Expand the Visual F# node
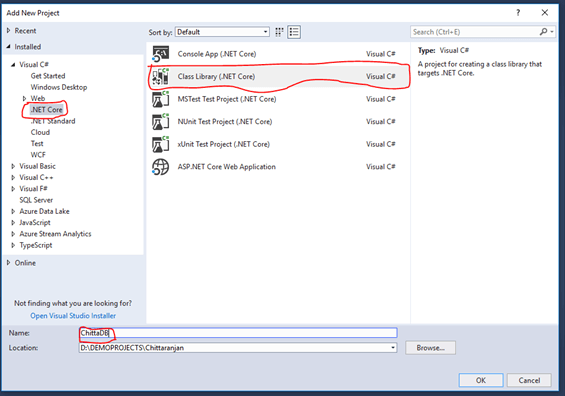The width and height of the screenshot is (565, 396). 13,189
